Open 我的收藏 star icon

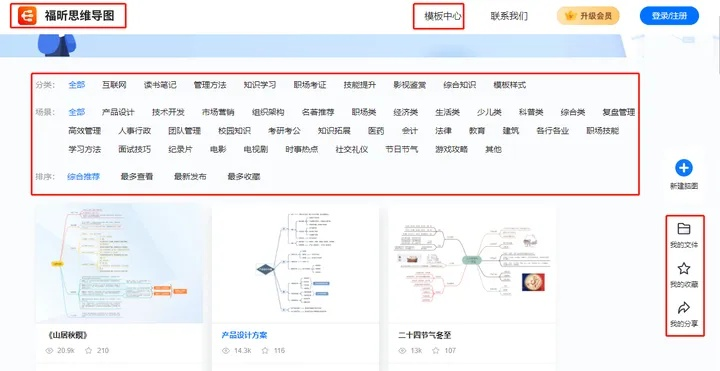pyautogui.click(x=684, y=269)
